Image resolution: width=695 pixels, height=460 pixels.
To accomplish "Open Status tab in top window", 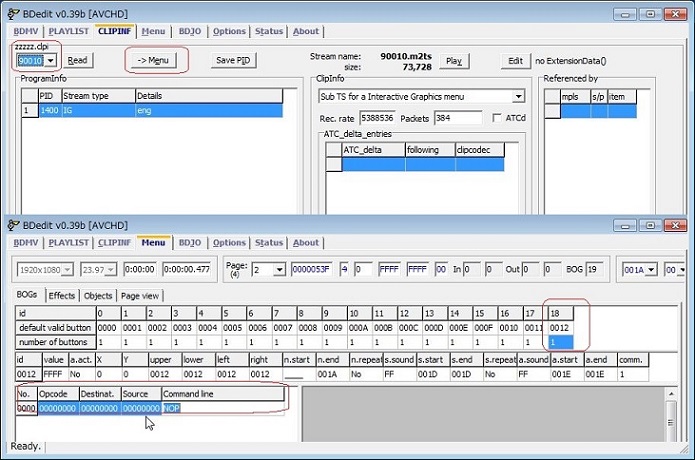I will 269,31.
